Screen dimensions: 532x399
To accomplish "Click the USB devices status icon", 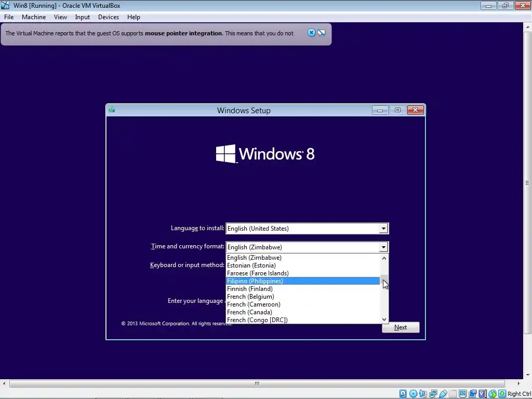I will click(444, 394).
